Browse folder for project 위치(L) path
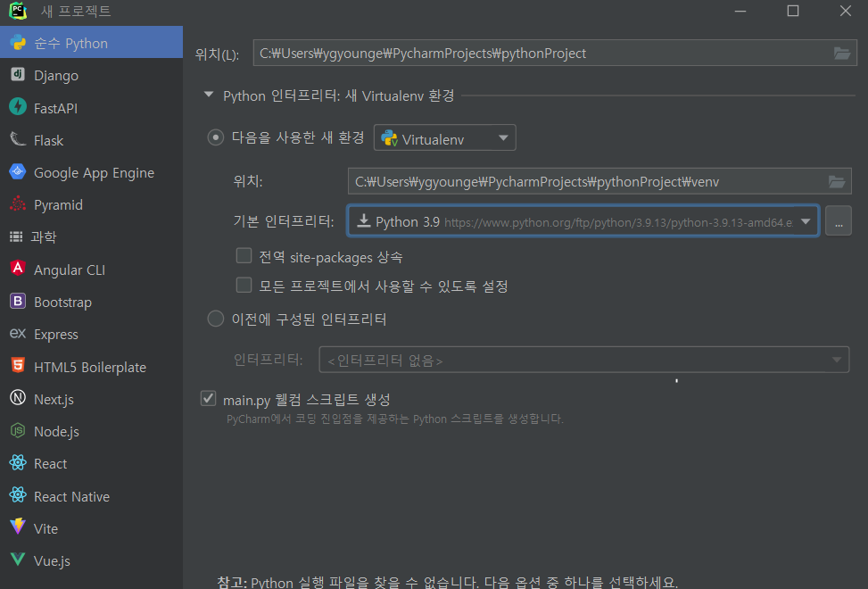The height and width of the screenshot is (589, 868). (842, 54)
